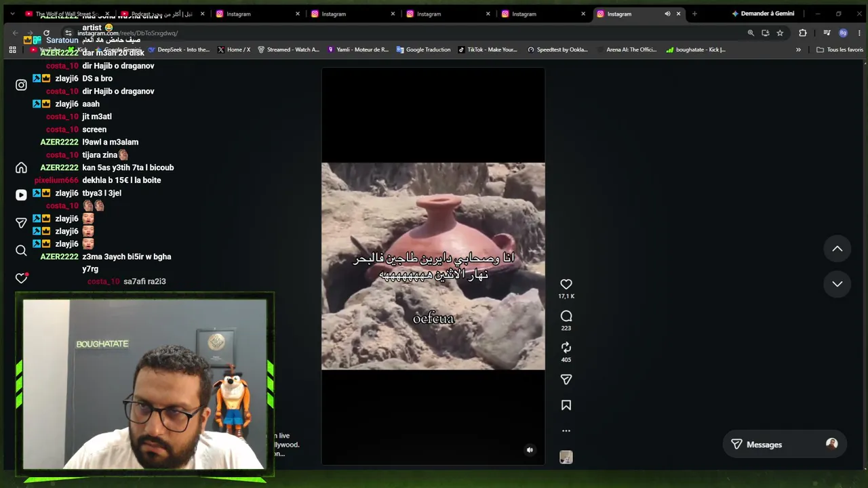868x488 pixels.
Task: Open the tab search dropdown arrow
Action: pos(12,14)
